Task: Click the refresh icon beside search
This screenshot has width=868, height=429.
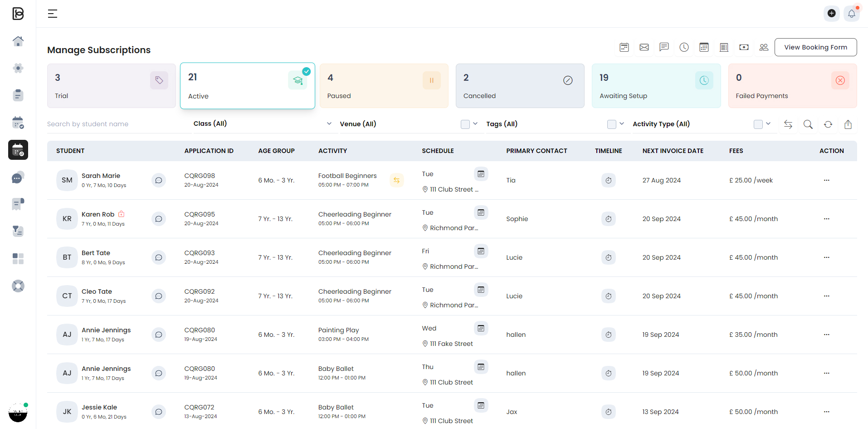Action: pos(828,124)
